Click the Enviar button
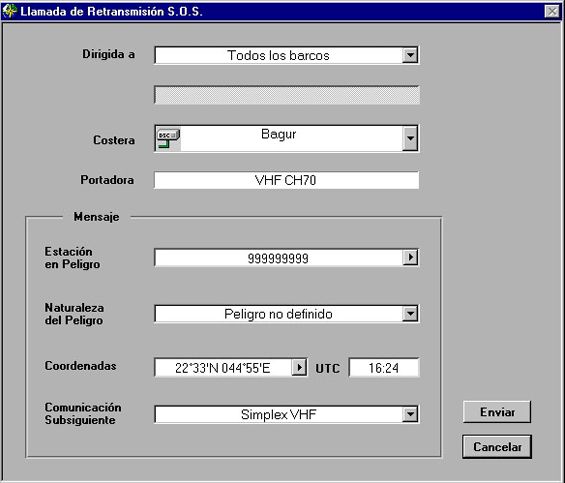Viewport: 565px width, 483px height. point(497,412)
